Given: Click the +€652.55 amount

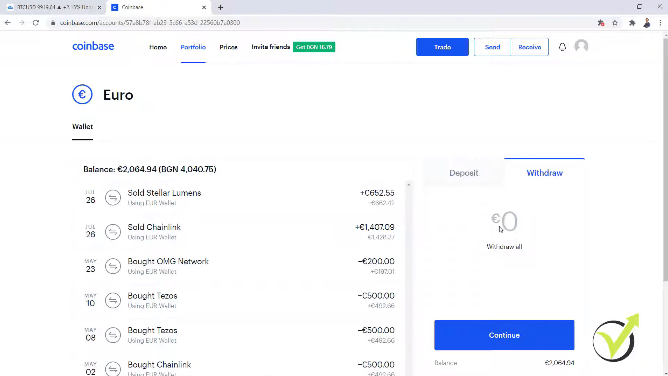Looking at the screenshot, I should pos(377,193).
